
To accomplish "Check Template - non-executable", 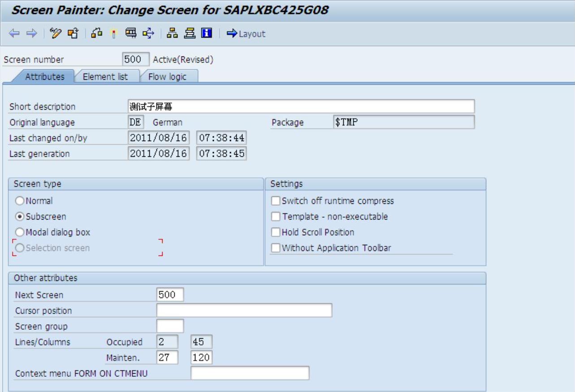I will pos(276,216).
